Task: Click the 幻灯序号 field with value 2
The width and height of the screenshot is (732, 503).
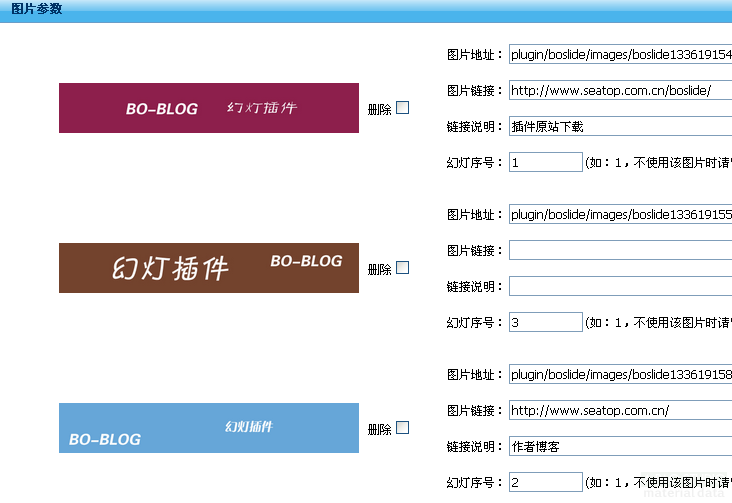Action: click(545, 482)
